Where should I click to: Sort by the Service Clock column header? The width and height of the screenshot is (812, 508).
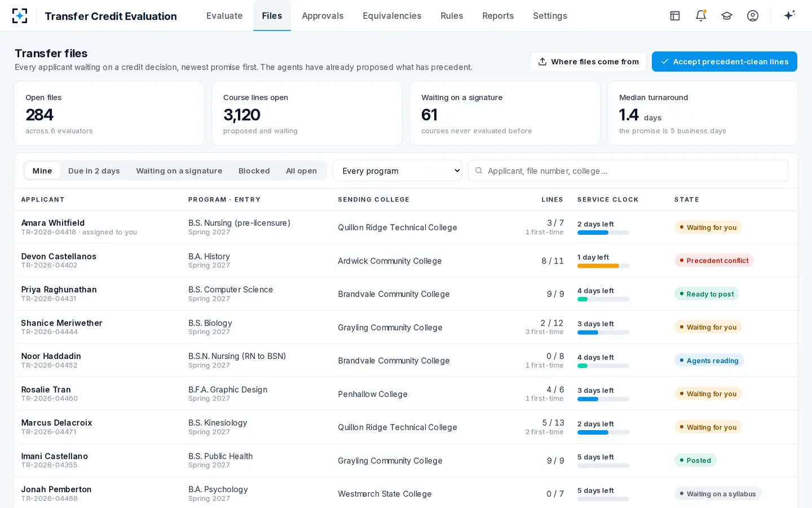(608, 199)
